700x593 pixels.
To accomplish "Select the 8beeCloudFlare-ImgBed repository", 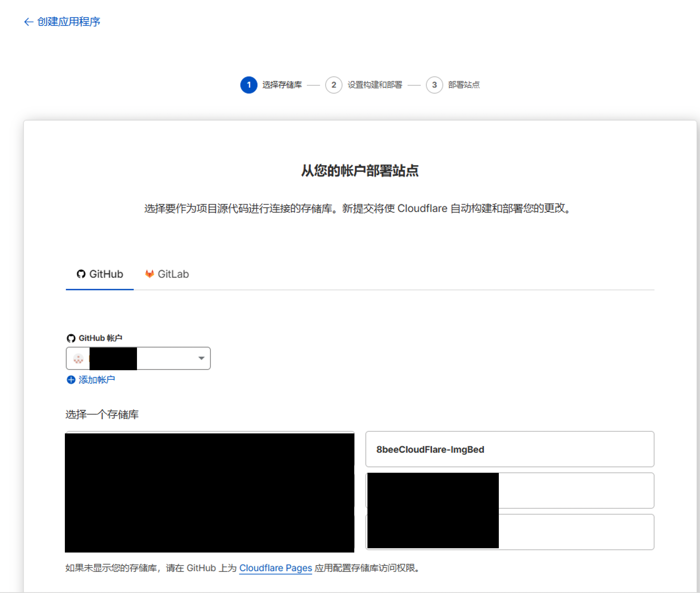I will (x=510, y=450).
